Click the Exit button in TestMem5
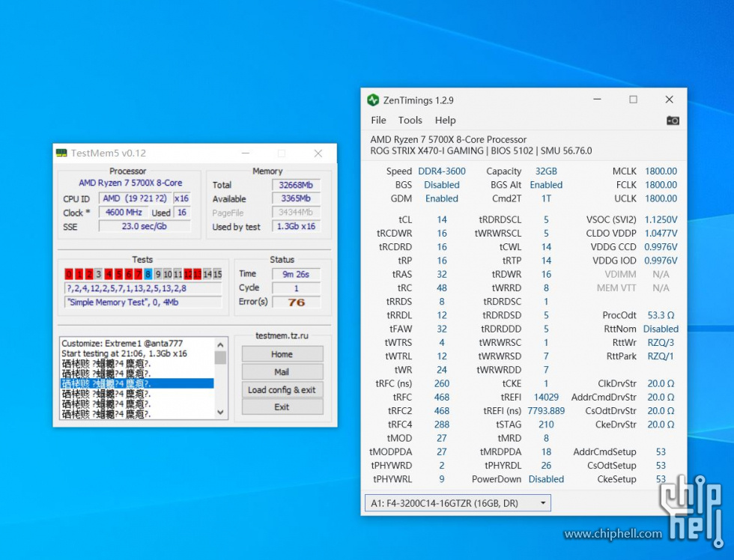 [282, 407]
